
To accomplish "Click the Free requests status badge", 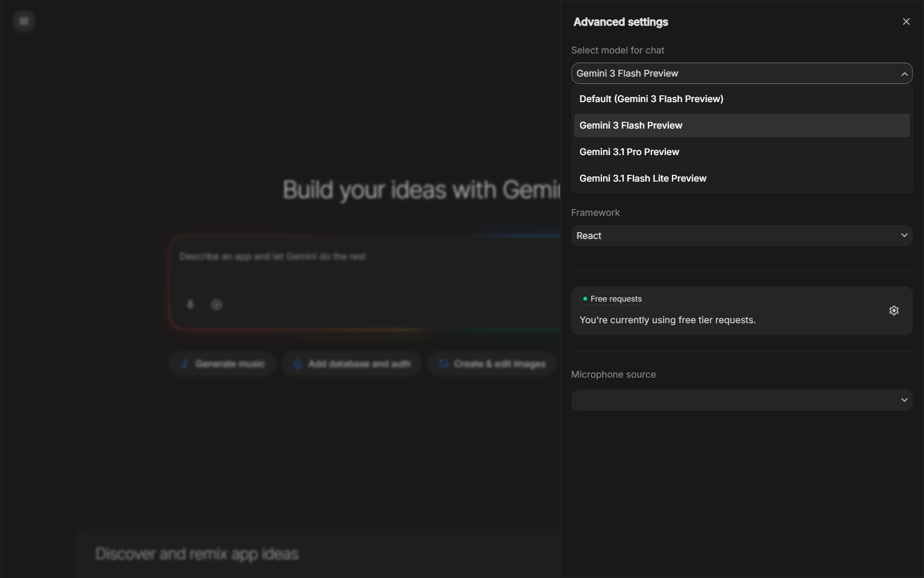I will 612,299.
